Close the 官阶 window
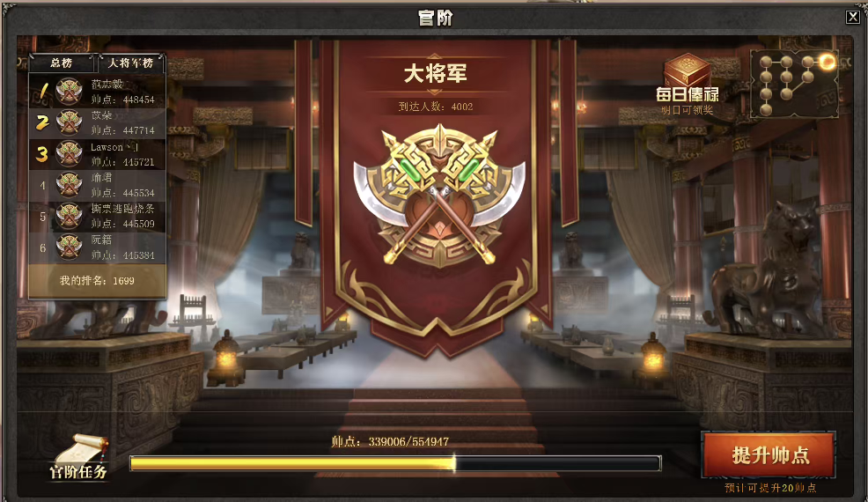868x502 pixels. [x=852, y=18]
